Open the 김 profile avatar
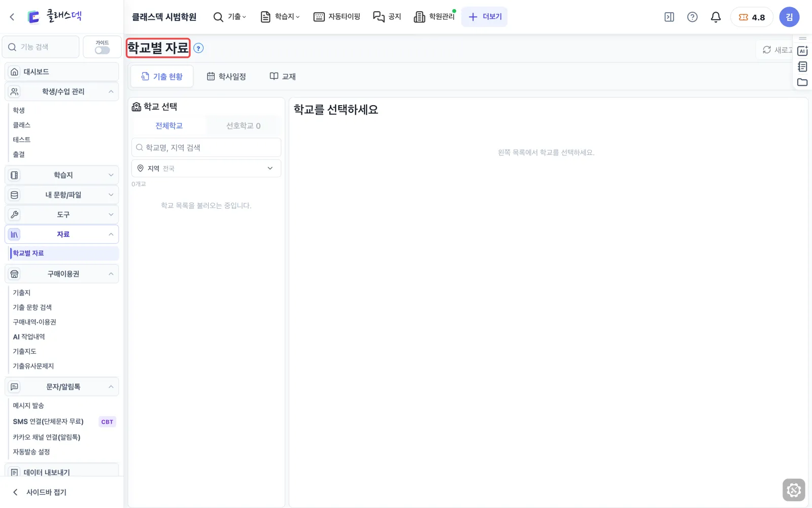Screen dimensions: 812x508 point(789,17)
